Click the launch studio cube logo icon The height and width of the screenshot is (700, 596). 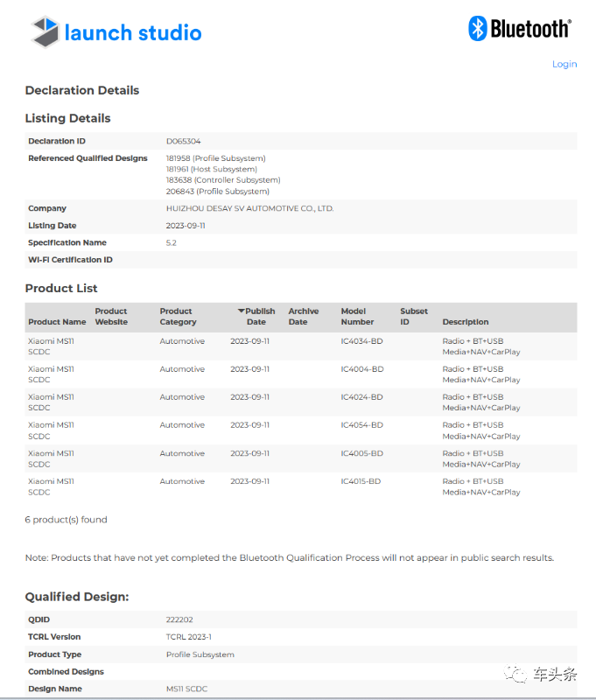45,32
